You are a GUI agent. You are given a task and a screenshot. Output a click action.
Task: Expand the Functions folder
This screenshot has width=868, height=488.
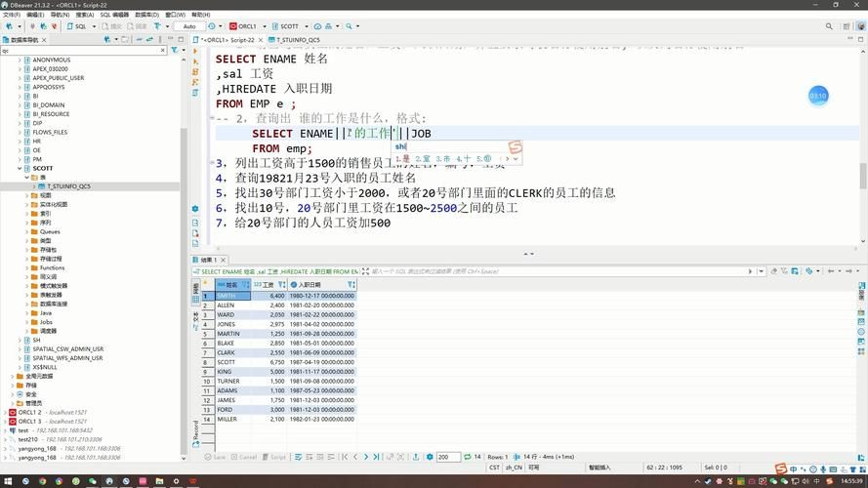(26, 267)
